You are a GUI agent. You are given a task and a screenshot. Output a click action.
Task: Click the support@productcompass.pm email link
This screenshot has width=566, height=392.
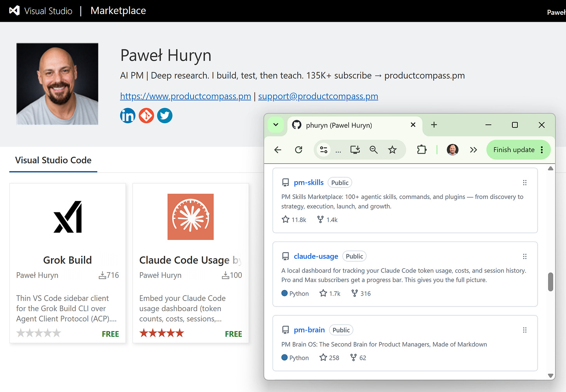[318, 96]
